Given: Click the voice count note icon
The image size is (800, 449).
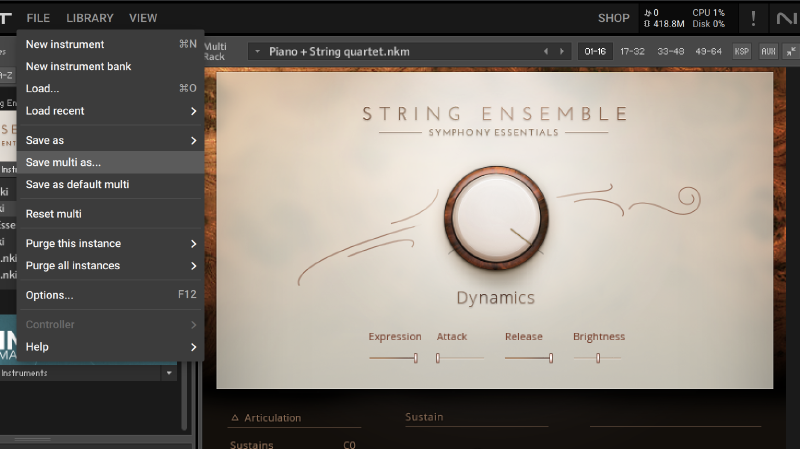Looking at the screenshot, I should click(647, 13).
